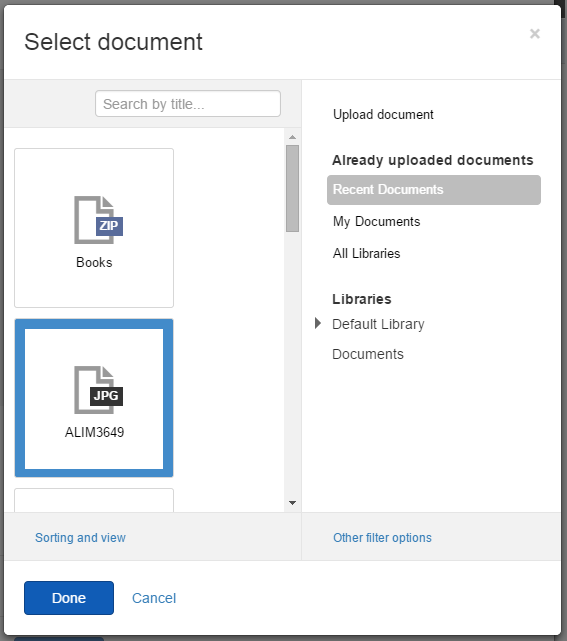Click the JPG file icon for ALIM3649
This screenshot has height=641, width=567.
[x=98, y=390]
